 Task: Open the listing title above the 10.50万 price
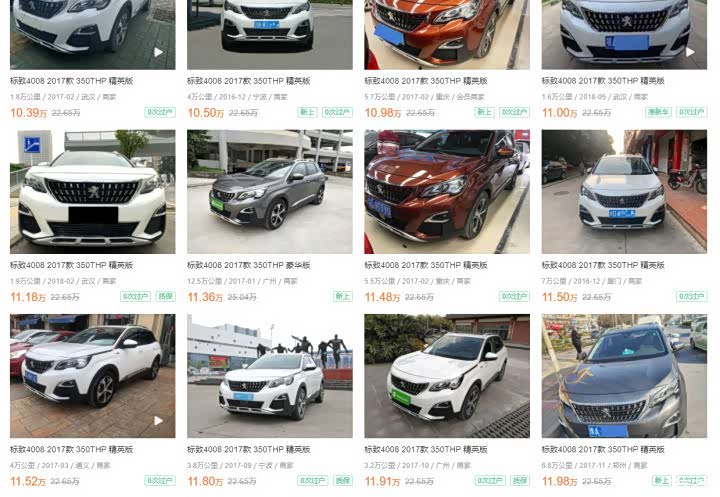(248, 81)
